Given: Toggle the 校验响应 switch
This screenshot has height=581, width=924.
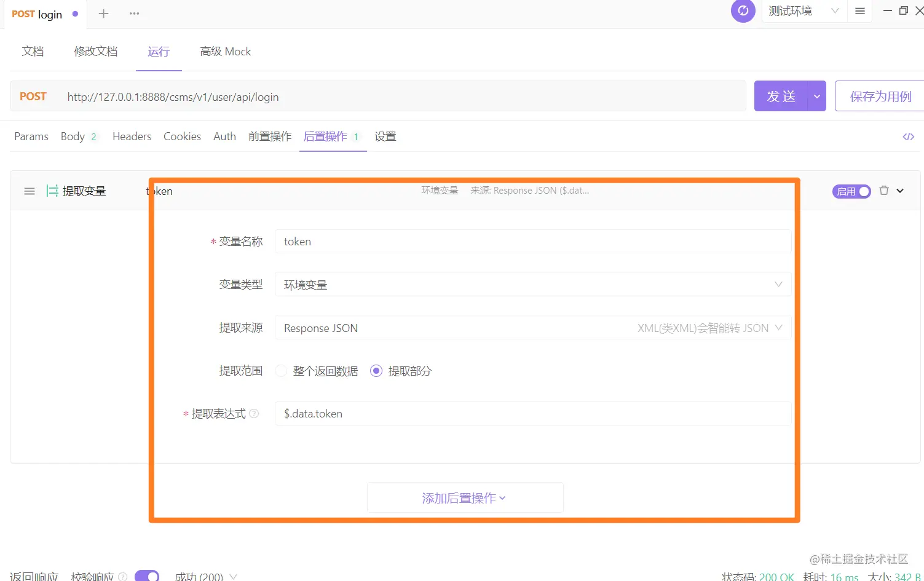Looking at the screenshot, I should tap(147, 575).
